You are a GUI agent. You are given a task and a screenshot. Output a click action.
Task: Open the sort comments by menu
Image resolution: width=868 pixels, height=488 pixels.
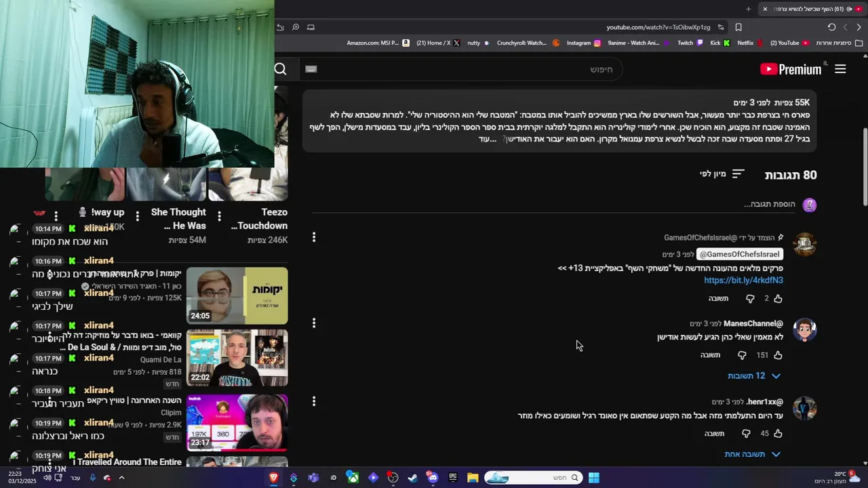pos(722,174)
